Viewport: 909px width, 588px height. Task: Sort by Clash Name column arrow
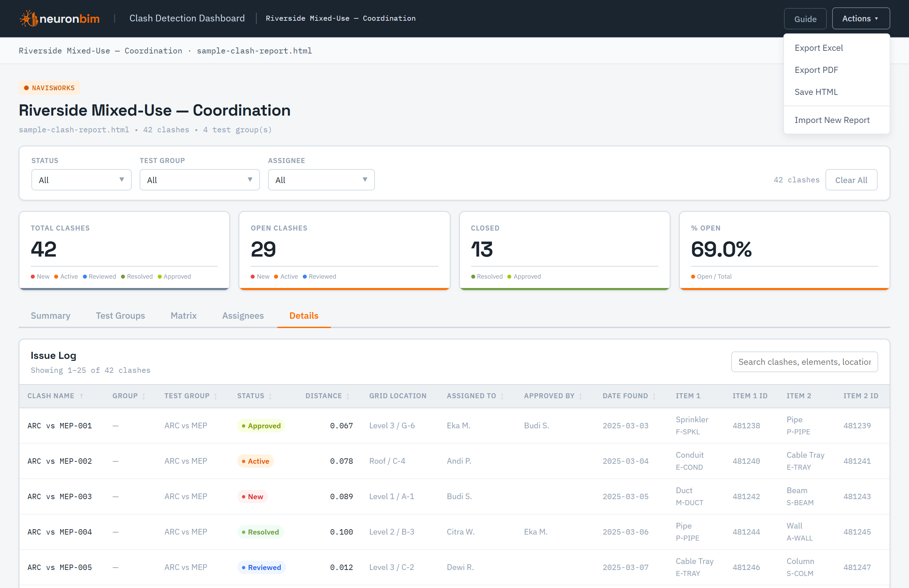coord(81,396)
